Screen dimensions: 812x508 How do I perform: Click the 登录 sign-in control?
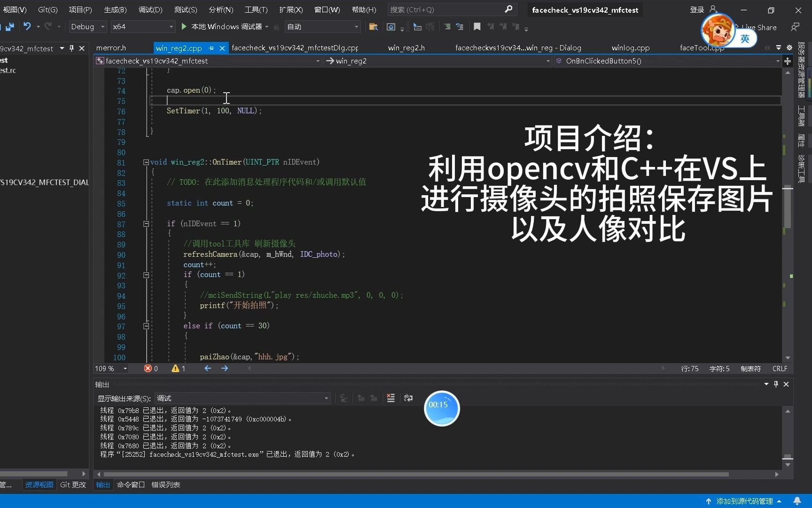pyautogui.click(x=696, y=9)
